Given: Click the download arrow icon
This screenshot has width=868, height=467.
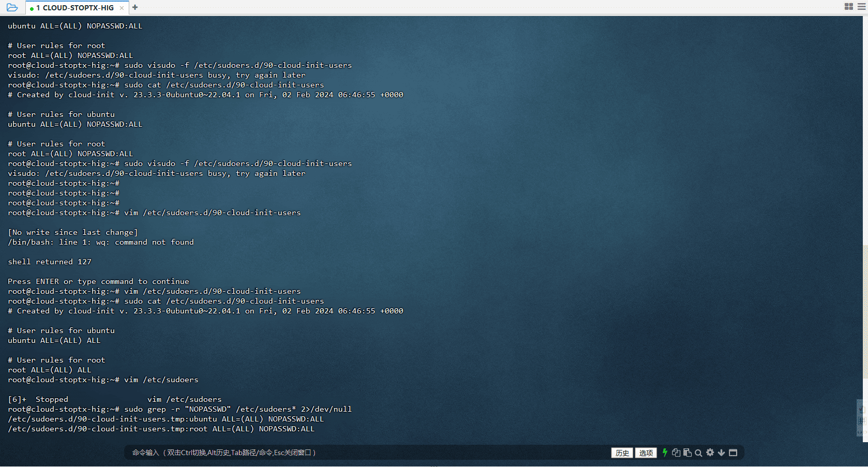Looking at the screenshot, I should click(722, 453).
